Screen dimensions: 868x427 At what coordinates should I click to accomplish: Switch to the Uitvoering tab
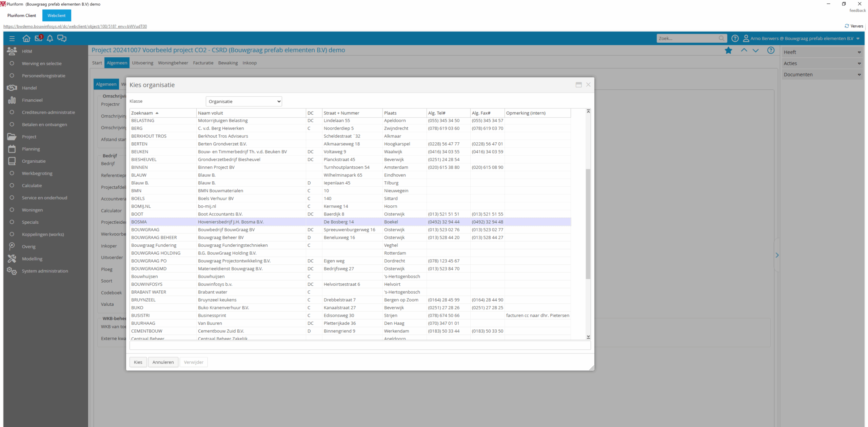pyautogui.click(x=142, y=63)
